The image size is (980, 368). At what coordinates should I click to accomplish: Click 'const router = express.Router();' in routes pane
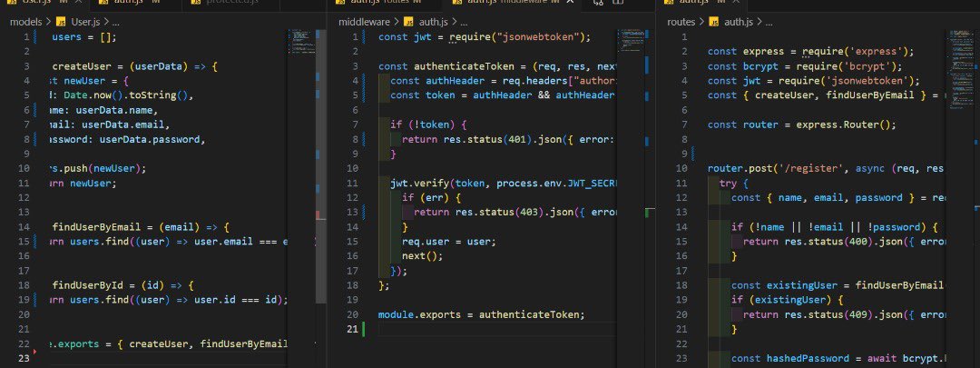pyautogui.click(x=802, y=124)
